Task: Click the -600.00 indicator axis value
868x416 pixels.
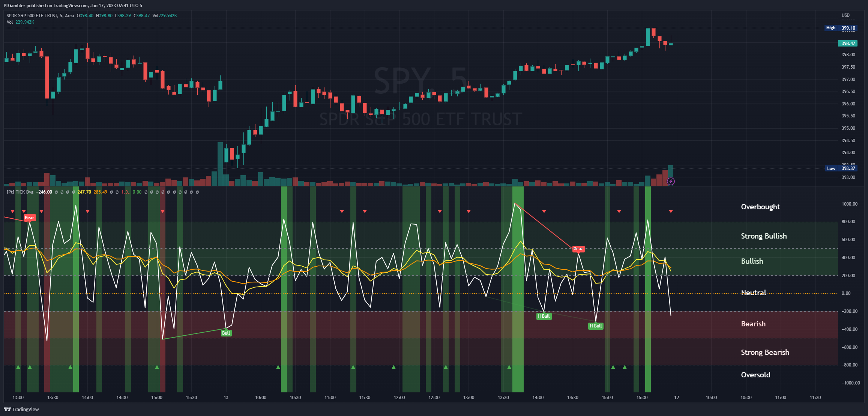Action: (x=849, y=347)
